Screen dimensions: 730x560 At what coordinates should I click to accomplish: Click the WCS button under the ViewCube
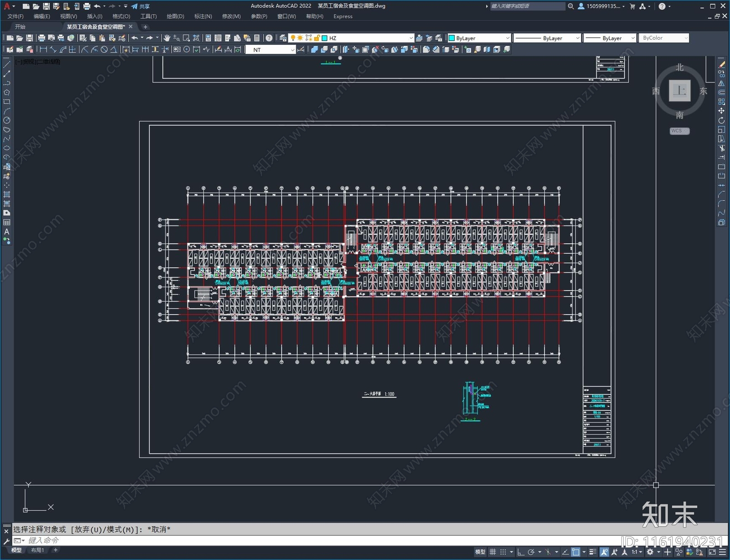679,131
